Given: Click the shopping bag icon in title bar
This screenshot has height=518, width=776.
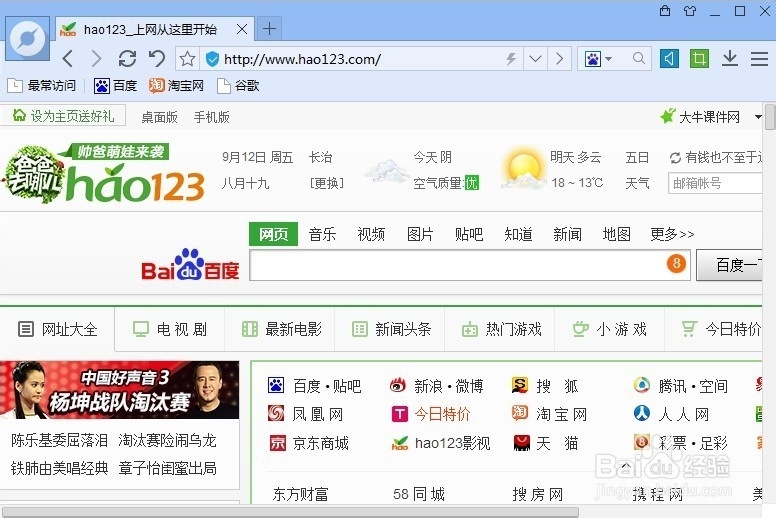Looking at the screenshot, I should point(665,10).
